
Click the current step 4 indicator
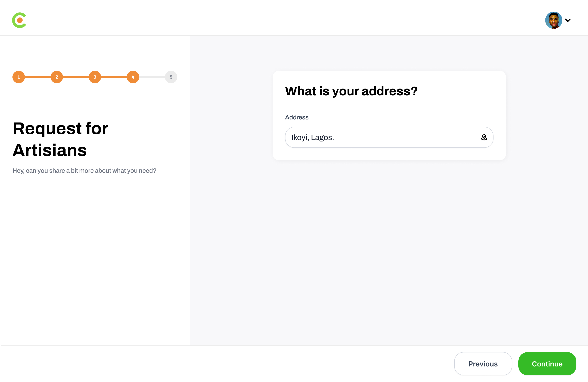coord(133,77)
